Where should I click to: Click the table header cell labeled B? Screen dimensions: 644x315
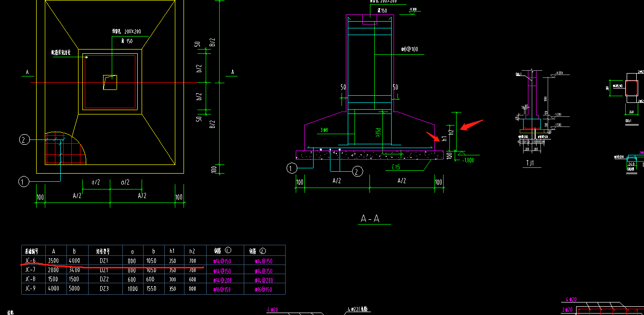pos(75,251)
